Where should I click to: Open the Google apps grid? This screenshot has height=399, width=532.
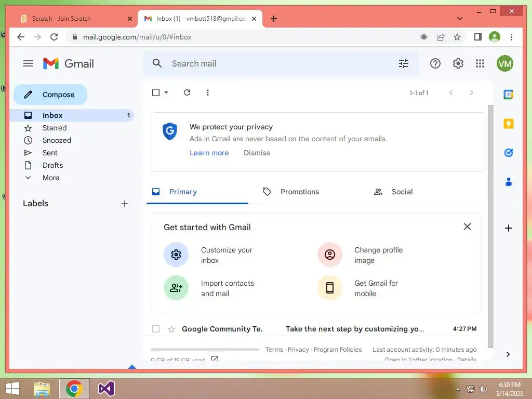point(480,63)
